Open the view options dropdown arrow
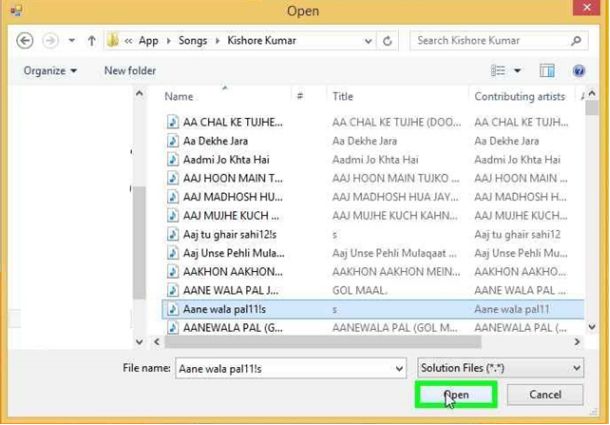 [517, 71]
